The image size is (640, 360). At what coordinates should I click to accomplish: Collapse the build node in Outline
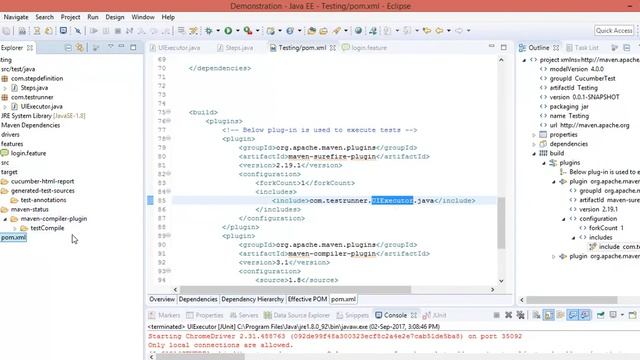point(534,153)
